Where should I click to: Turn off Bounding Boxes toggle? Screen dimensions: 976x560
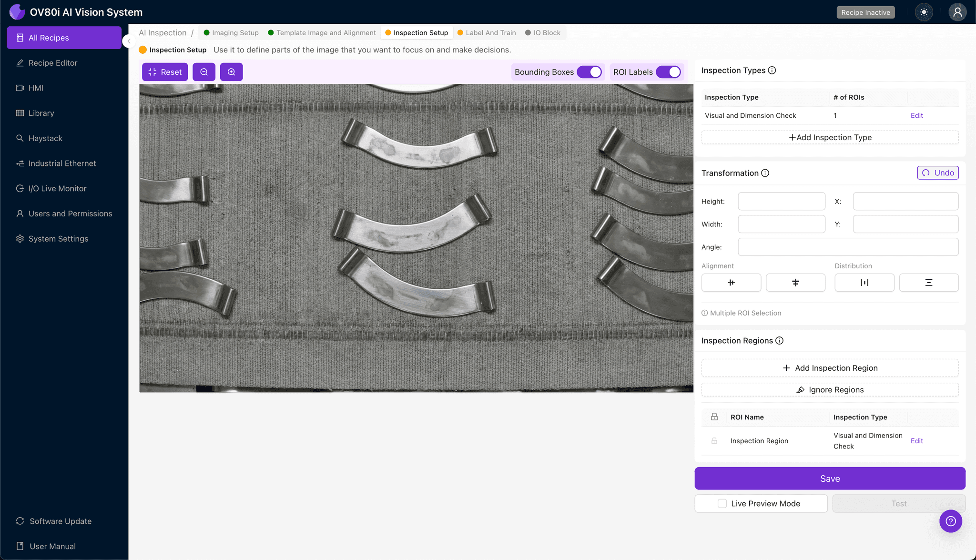point(590,72)
